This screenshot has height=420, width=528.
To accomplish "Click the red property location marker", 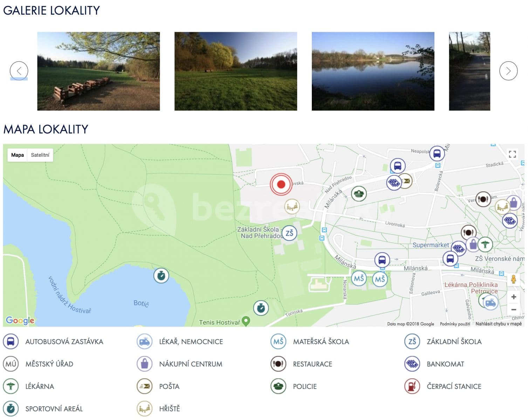I will pyautogui.click(x=281, y=184).
